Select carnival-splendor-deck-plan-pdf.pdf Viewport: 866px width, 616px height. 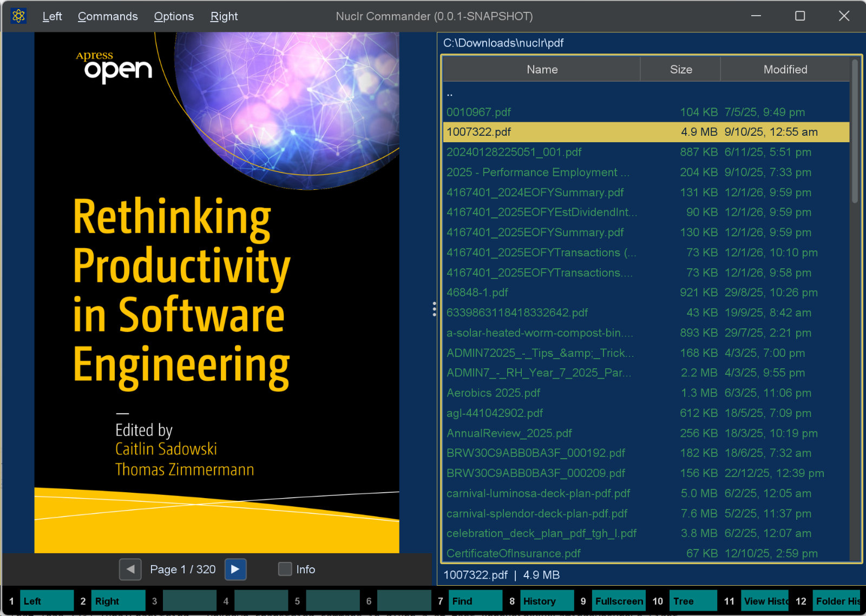646,513
